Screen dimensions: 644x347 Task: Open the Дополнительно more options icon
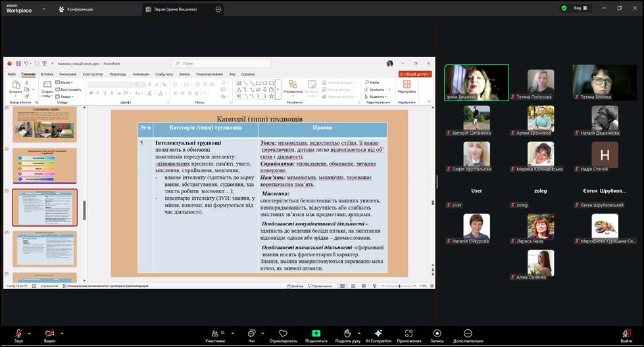[468, 334]
